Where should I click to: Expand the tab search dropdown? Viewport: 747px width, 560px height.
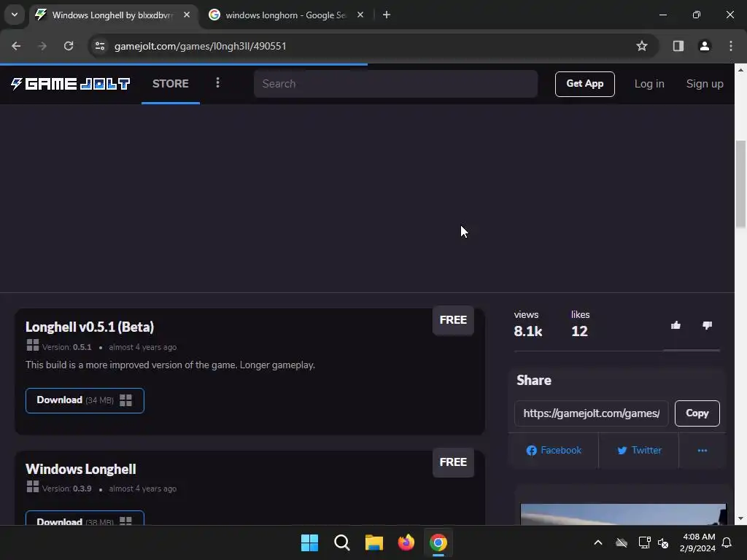(15, 15)
